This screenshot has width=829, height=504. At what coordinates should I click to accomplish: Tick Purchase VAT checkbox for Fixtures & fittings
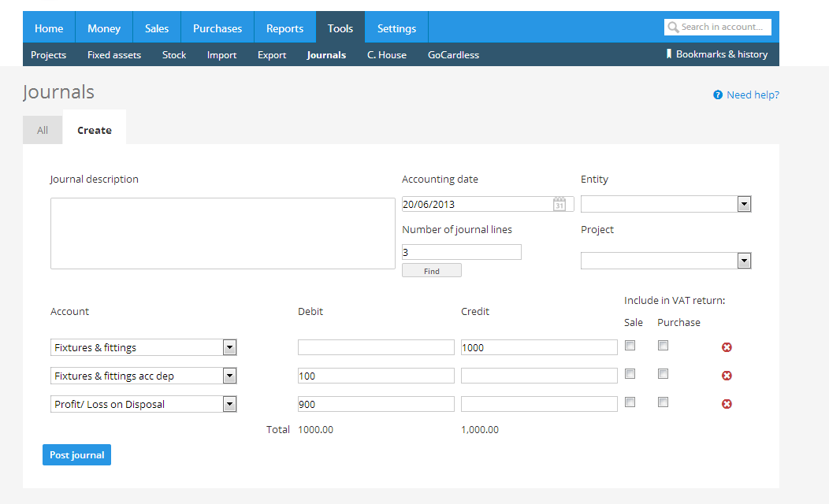[x=663, y=346]
